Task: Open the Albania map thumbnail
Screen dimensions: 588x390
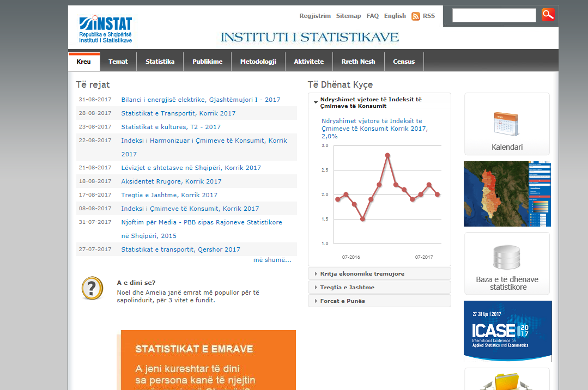Action: (x=507, y=194)
